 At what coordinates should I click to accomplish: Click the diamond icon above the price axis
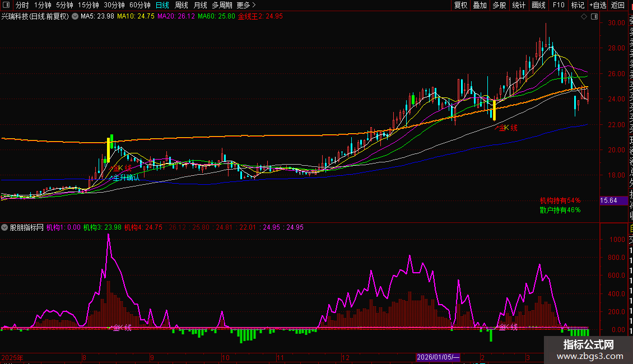(x=585, y=16)
